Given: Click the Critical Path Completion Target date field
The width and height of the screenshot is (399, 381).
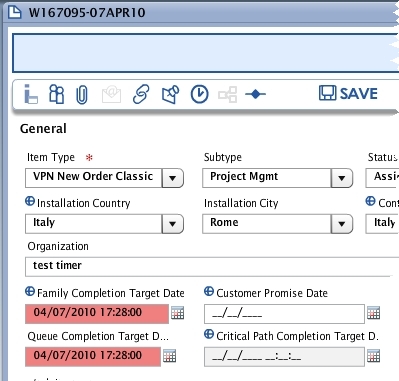Looking at the screenshot, I should coord(284,357).
